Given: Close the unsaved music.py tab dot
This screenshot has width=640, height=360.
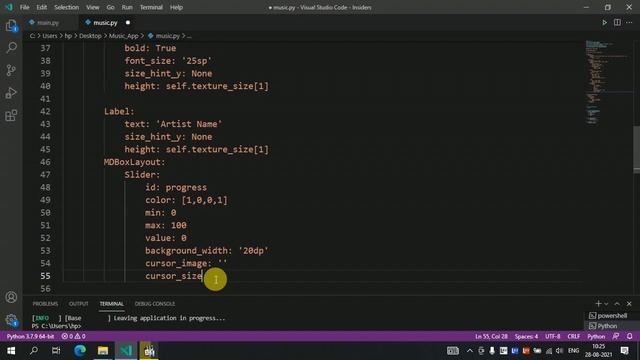Looking at the screenshot, I should [128, 23].
